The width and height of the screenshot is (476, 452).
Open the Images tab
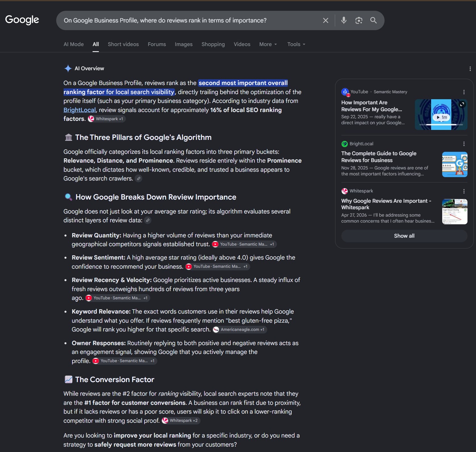click(x=184, y=44)
